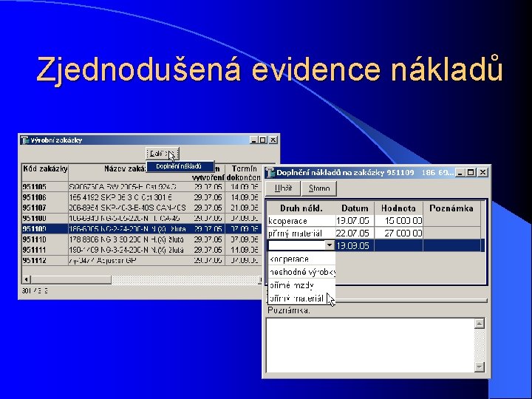The height and width of the screenshot is (399, 532).
Task: Click the horizontal scrollbar thumb in Výrobní zakázky
Action: point(71,279)
